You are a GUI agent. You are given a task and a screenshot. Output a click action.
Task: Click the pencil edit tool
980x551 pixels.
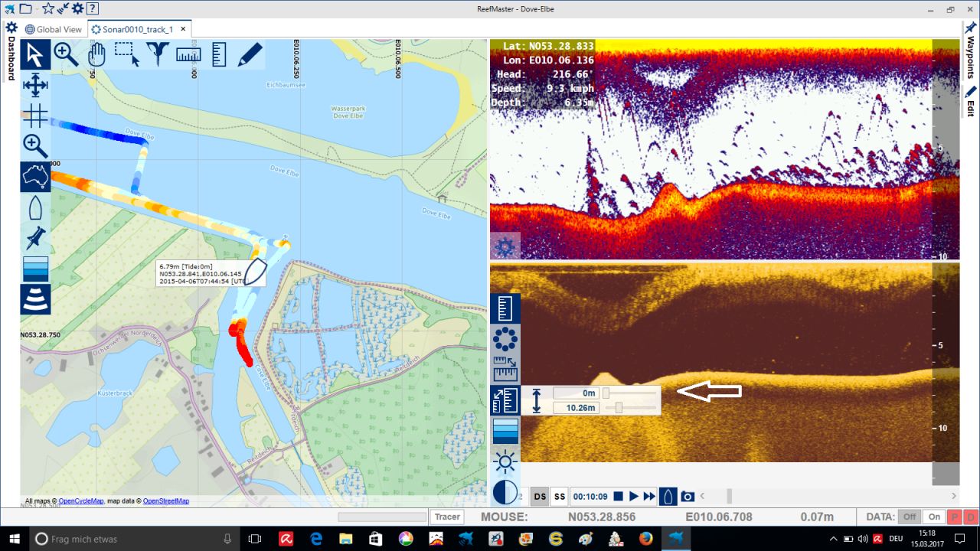[x=250, y=54]
